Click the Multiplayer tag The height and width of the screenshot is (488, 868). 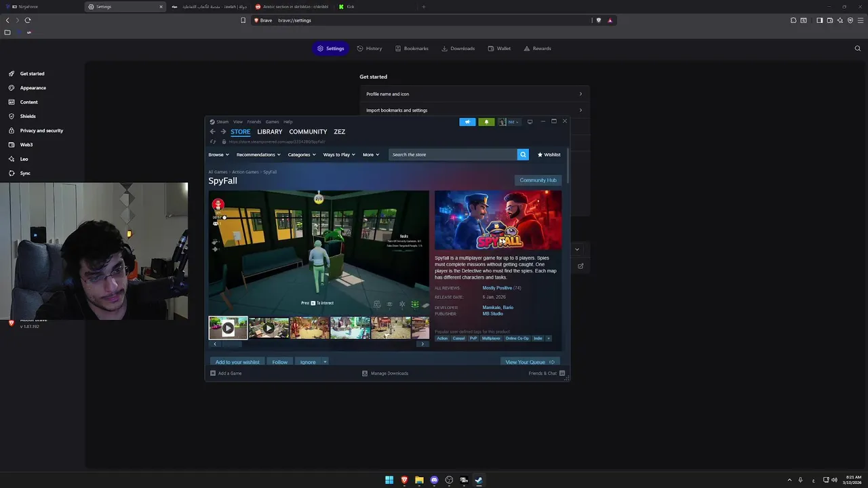coord(491,338)
